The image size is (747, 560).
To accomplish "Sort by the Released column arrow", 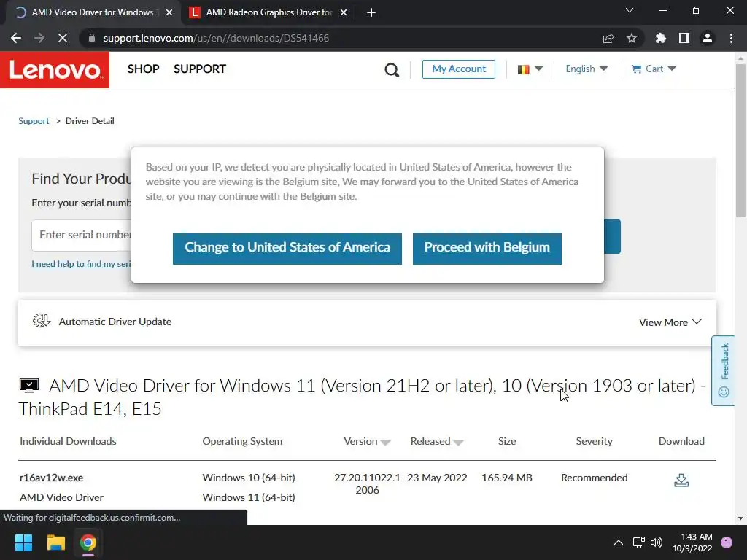I will (x=458, y=443).
